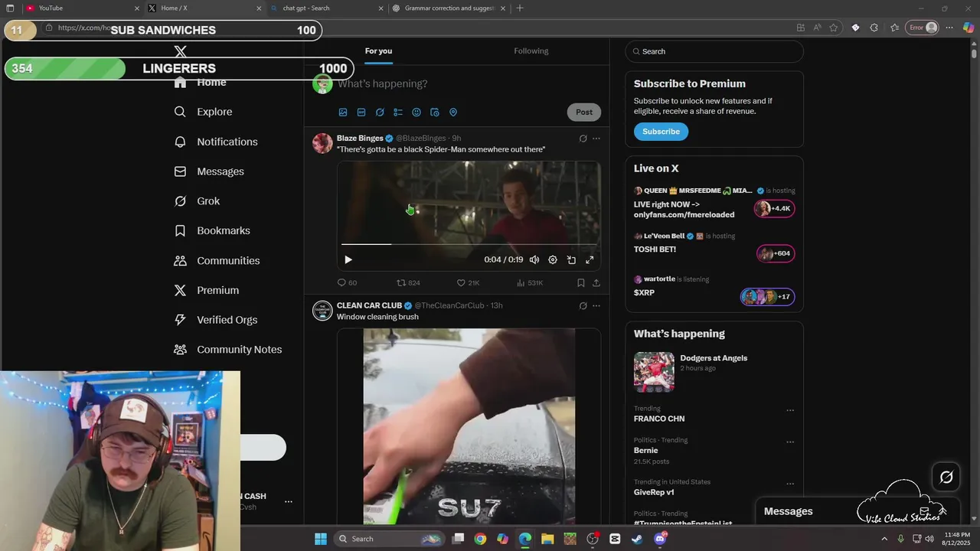Open Windows Start menu
980x551 pixels.
pyautogui.click(x=321, y=539)
